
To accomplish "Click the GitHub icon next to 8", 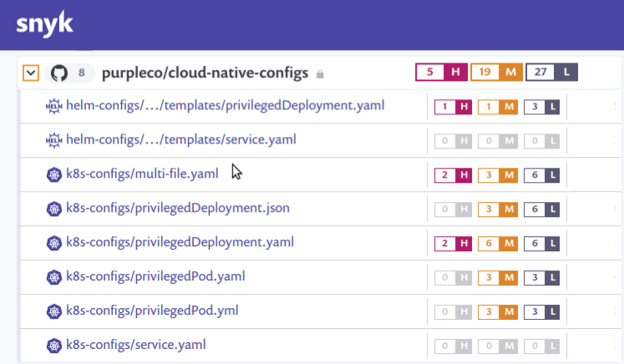I will click(59, 73).
